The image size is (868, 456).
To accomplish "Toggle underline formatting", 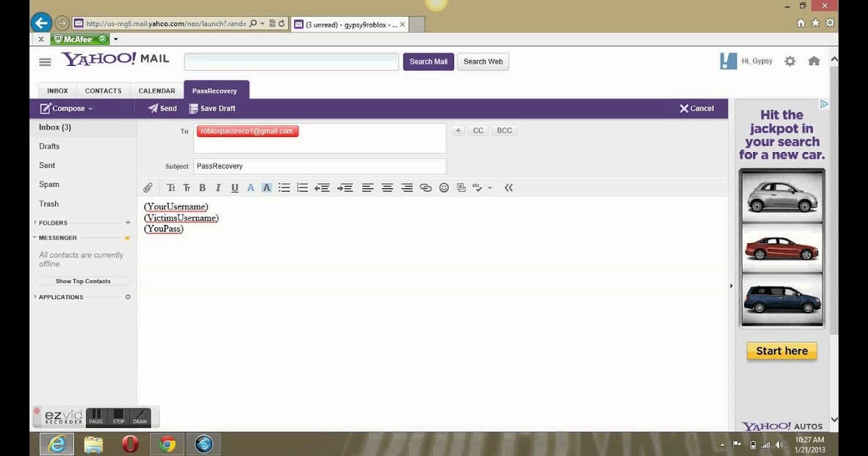I will tap(234, 188).
